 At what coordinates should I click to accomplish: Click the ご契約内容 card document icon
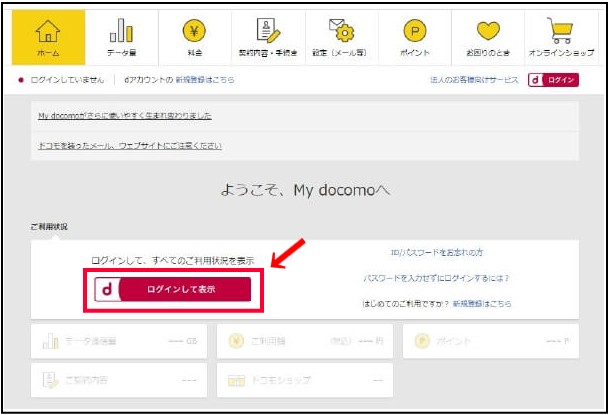(51, 380)
